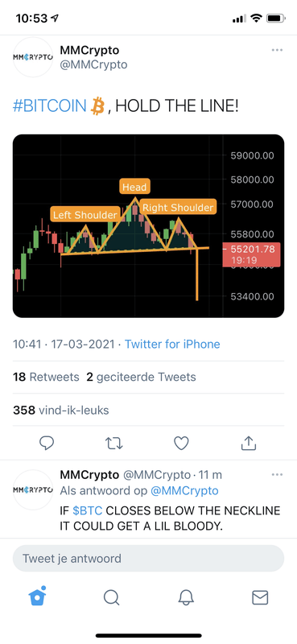The image size is (297, 644).
Task: Tap the share upload icon
Action: [249, 443]
